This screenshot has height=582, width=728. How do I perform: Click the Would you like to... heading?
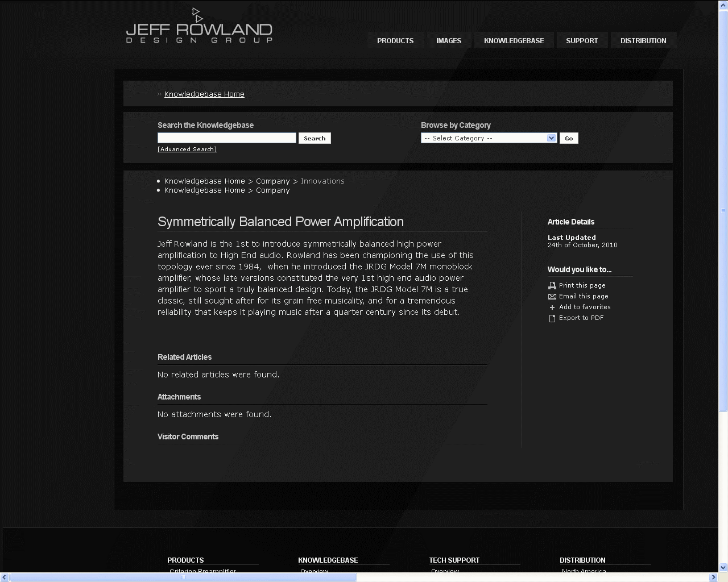(x=580, y=269)
